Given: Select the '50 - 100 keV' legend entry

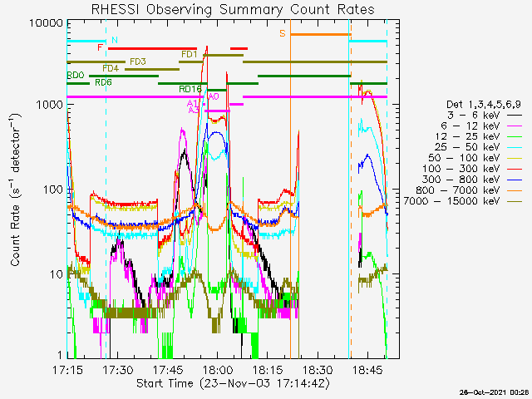Looking at the screenshot, I should (x=475, y=158).
